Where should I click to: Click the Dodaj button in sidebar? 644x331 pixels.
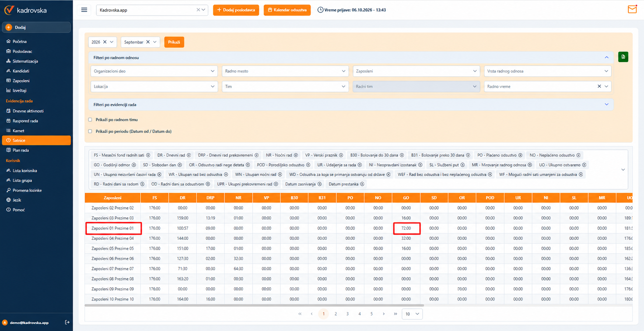pyautogui.click(x=36, y=27)
